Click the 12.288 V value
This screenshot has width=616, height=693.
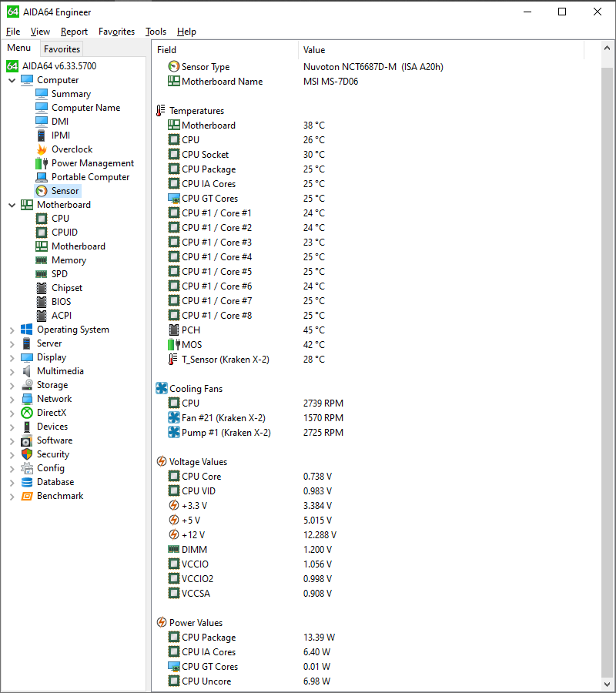[x=320, y=535]
